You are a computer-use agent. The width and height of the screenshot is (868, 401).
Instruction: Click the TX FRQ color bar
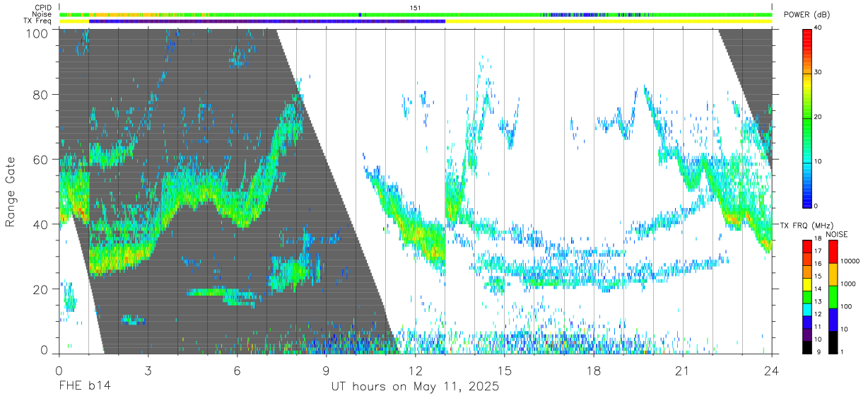pos(807,296)
